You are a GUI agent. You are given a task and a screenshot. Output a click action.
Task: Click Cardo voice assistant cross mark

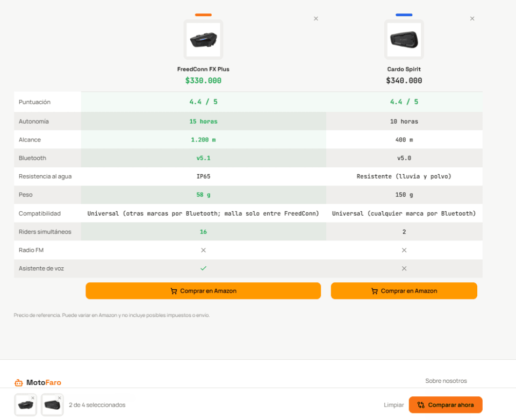coord(404,268)
